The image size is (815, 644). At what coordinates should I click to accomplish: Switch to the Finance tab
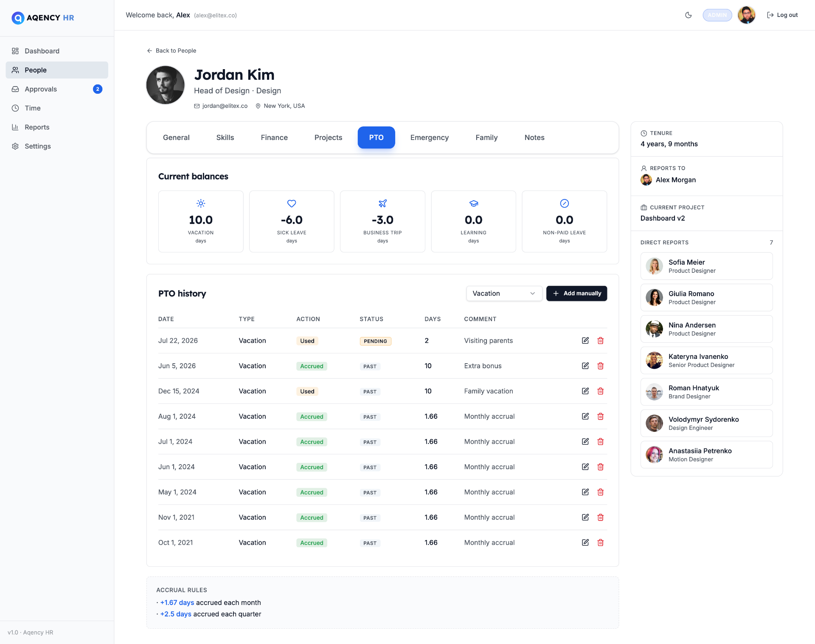[274, 137]
